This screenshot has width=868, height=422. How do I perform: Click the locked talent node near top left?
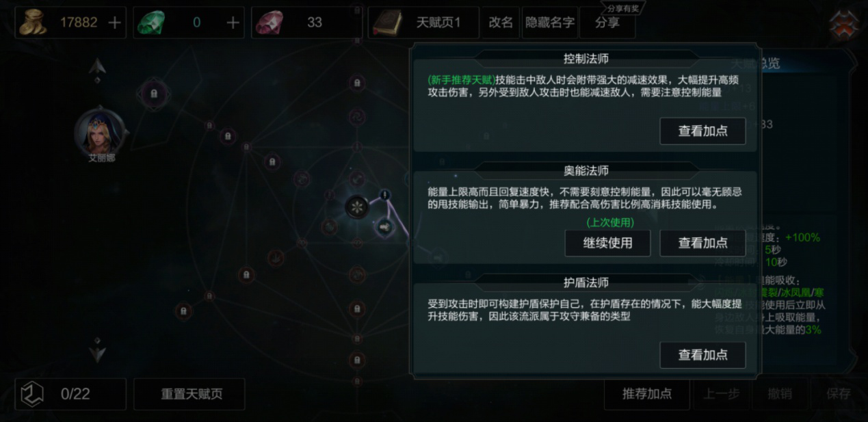pyautogui.click(x=155, y=93)
